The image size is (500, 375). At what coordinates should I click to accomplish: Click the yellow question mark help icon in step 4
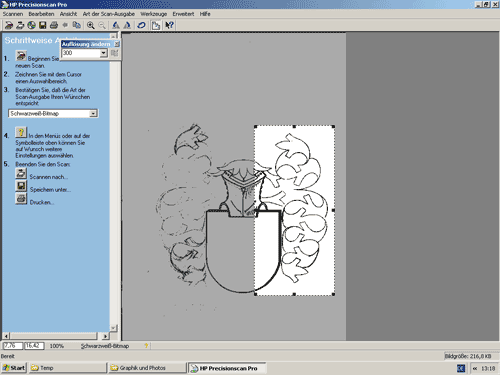pyautogui.click(x=21, y=132)
